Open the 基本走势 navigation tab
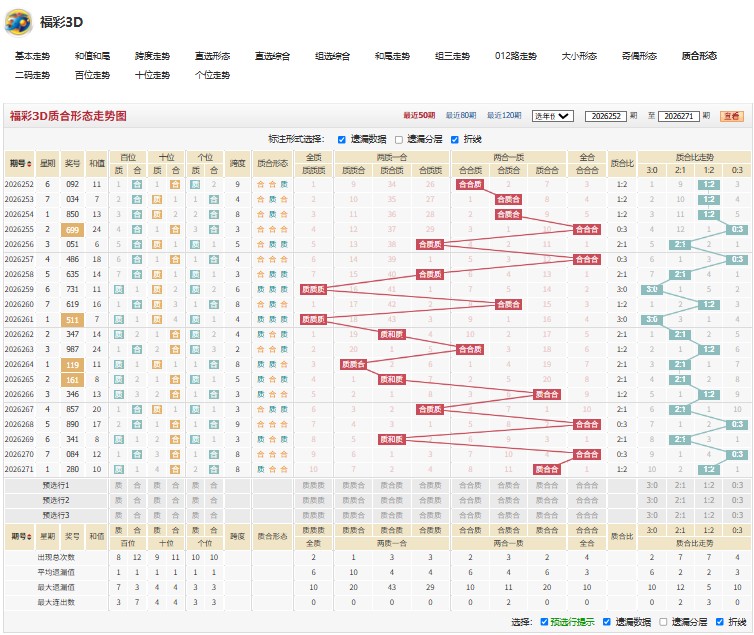Image resolution: width=754 pixels, height=635 pixels. pyautogui.click(x=32, y=56)
